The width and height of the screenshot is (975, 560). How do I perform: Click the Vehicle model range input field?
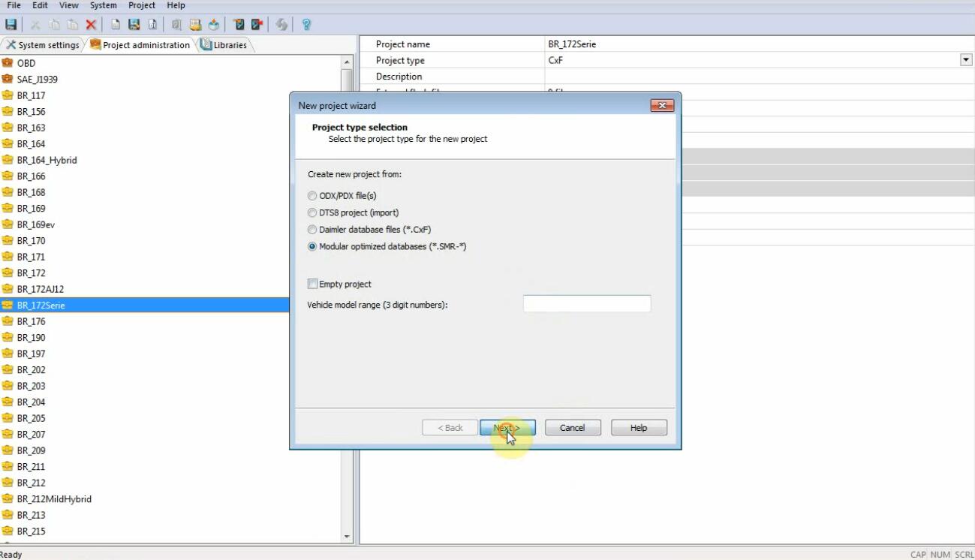(x=586, y=304)
